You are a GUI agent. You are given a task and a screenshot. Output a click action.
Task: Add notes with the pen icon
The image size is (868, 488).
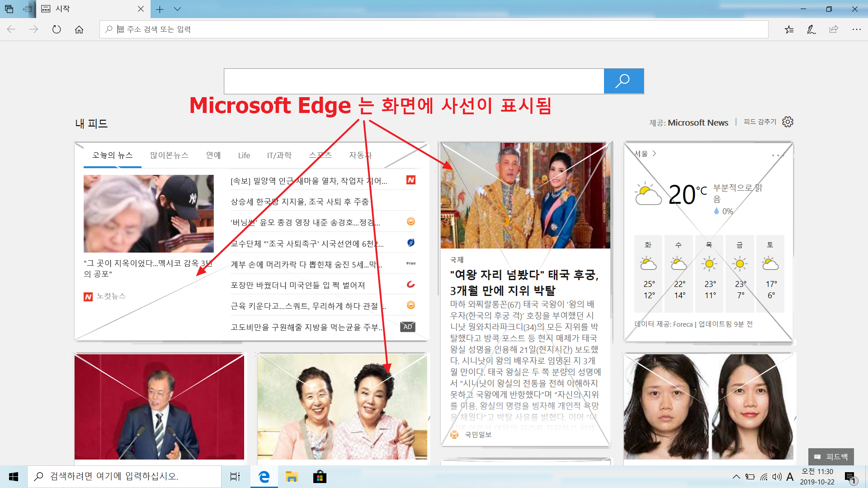(811, 29)
